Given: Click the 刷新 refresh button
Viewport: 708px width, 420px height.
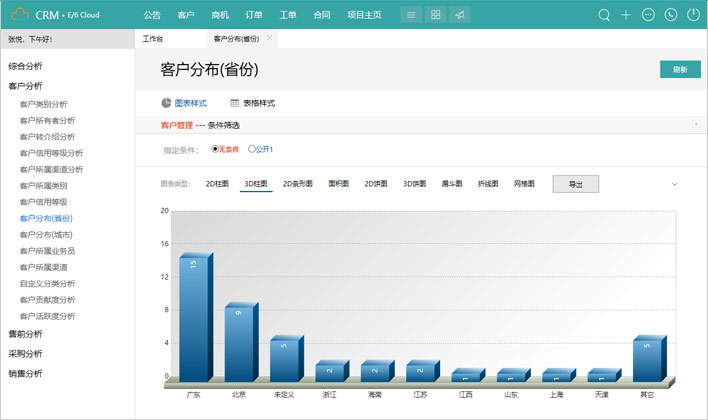Looking at the screenshot, I should [x=679, y=70].
